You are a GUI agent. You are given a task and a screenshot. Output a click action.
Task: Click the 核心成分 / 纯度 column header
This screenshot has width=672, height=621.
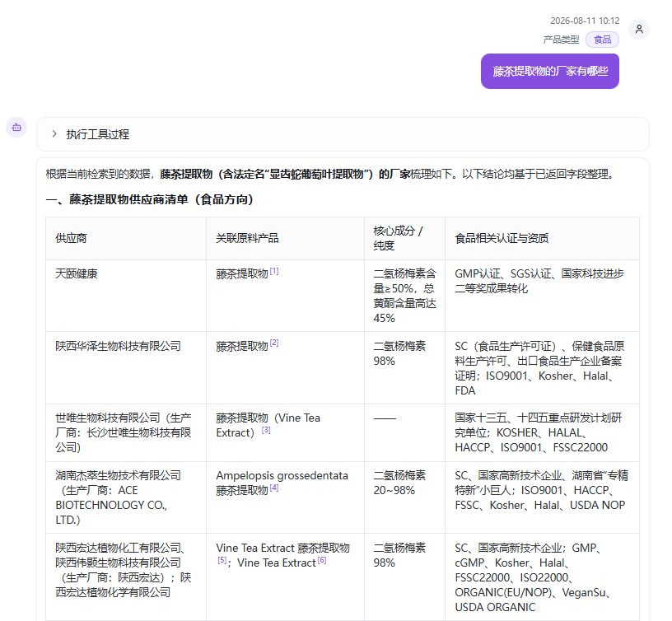(x=405, y=238)
